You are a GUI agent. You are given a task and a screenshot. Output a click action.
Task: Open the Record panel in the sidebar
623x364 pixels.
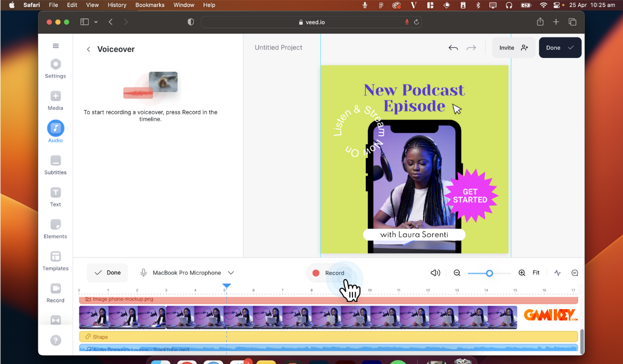pos(55,293)
